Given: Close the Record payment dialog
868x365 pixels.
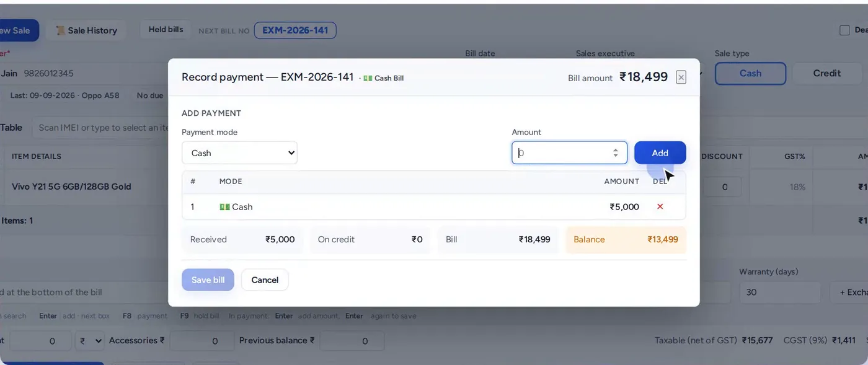Looking at the screenshot, I should click(681, 77).
